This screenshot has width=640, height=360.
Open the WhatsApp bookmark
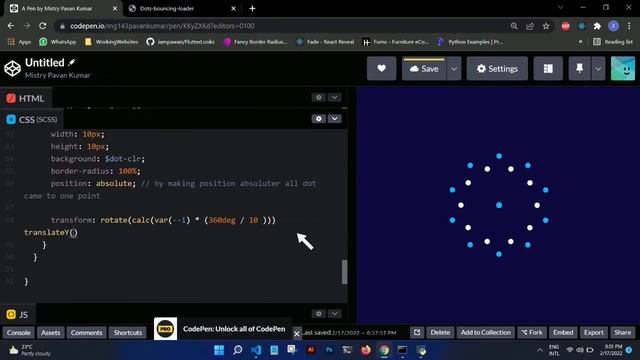[x=58, y=42]
